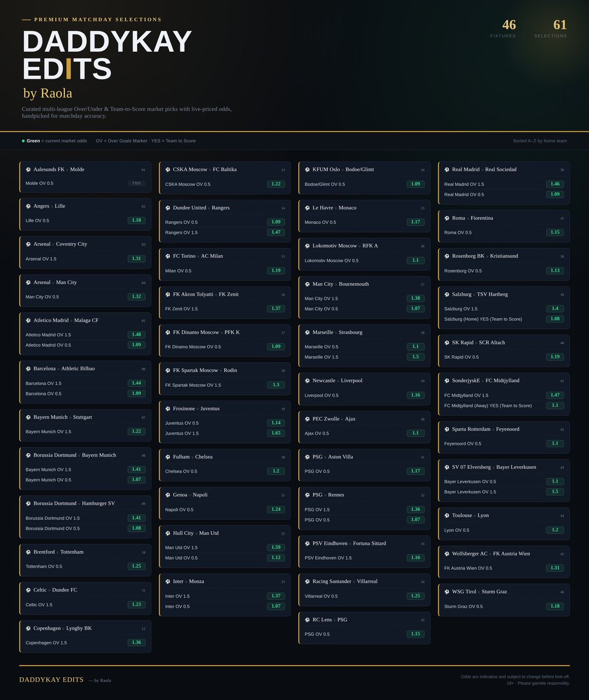This screenshot has height=700, width=589.
Task: Click the 'PEC Zwolle v Ajax' fixture title
Action: [x=334, y=419]
